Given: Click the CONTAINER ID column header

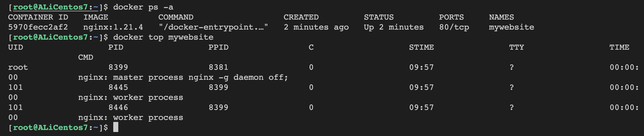Looking at the screenshot, I should click(x=38, y=17).
